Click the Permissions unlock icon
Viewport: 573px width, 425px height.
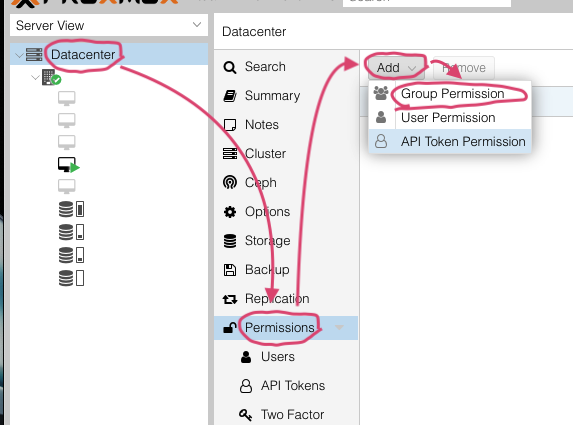tap(229, 327)
